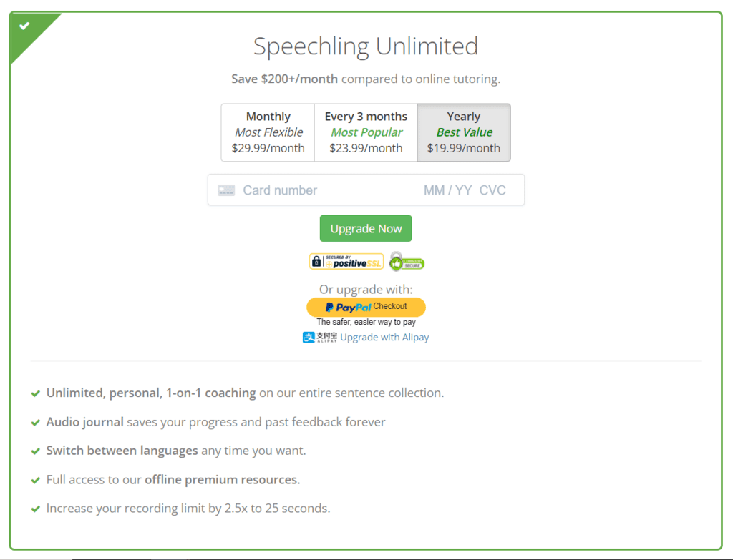Click the checkmark beside Switch between languages
733x560 pixels.
[36, 451]
